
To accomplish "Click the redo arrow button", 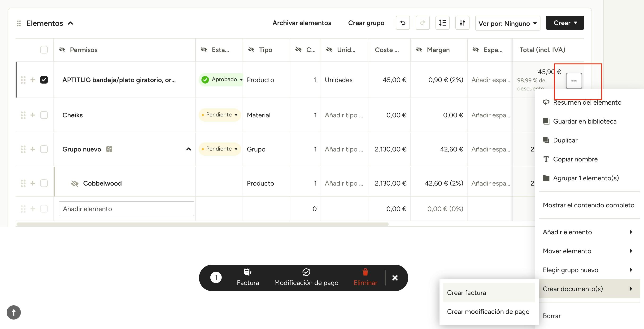I will pyautogui.click(x=422, y=23).
